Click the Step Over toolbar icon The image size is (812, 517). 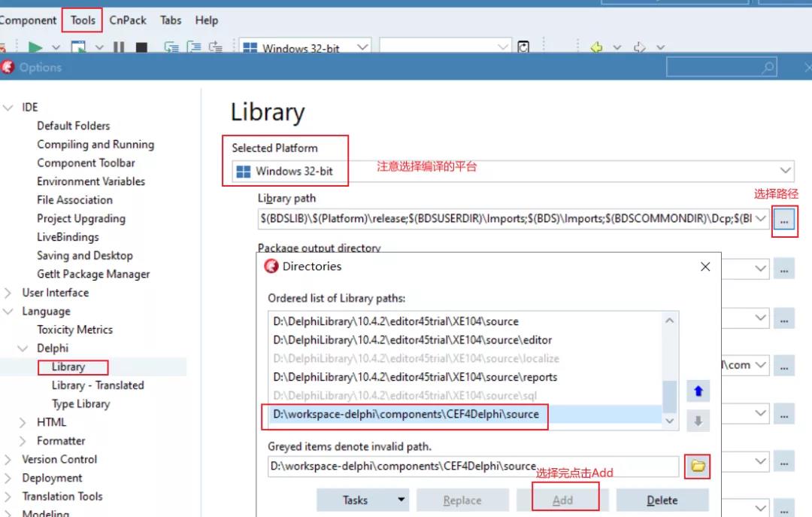(194, 47)
